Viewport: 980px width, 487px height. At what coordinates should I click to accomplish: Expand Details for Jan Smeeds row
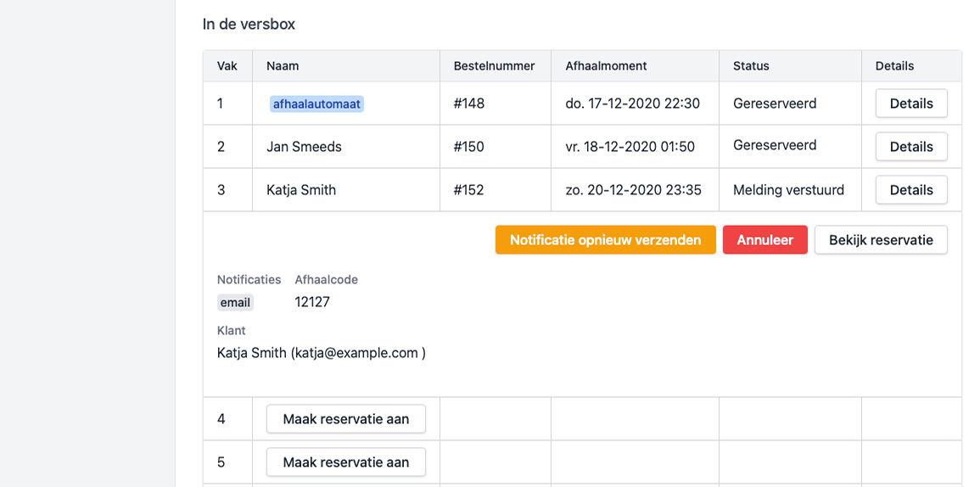tap(911, 147)
